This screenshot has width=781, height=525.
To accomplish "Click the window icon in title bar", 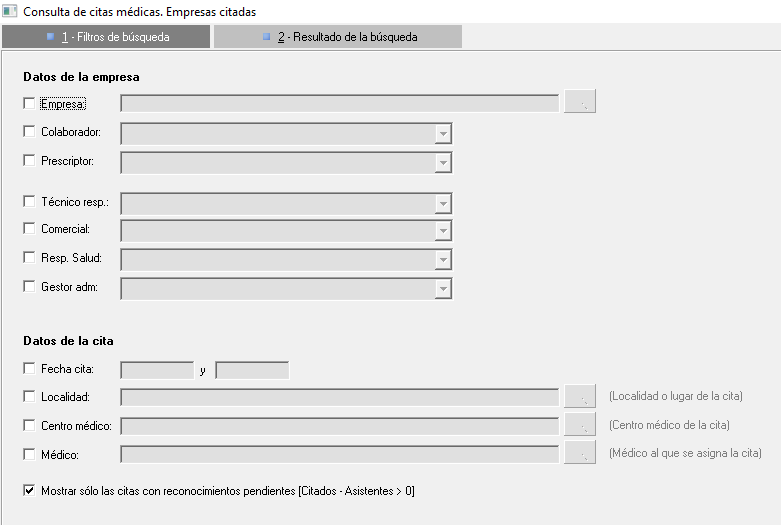I will pyautogui.click(x=9, y=11).
